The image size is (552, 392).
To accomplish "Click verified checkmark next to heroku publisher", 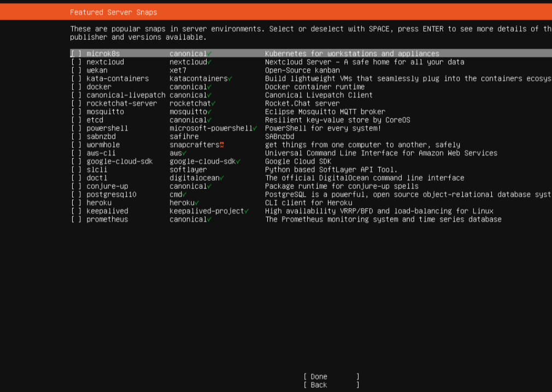I will tap(197, 203).
